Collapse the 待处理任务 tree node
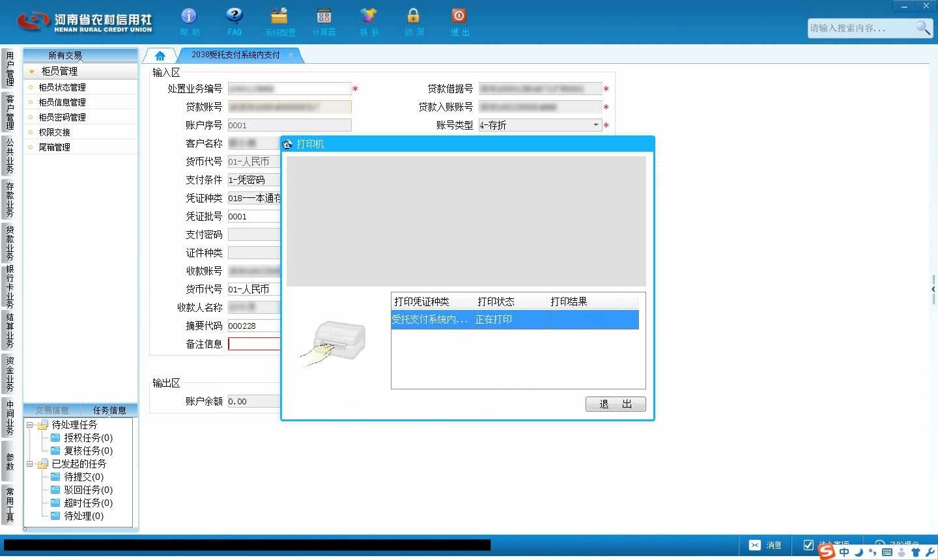938x560 pixels. tap(29, 425)
